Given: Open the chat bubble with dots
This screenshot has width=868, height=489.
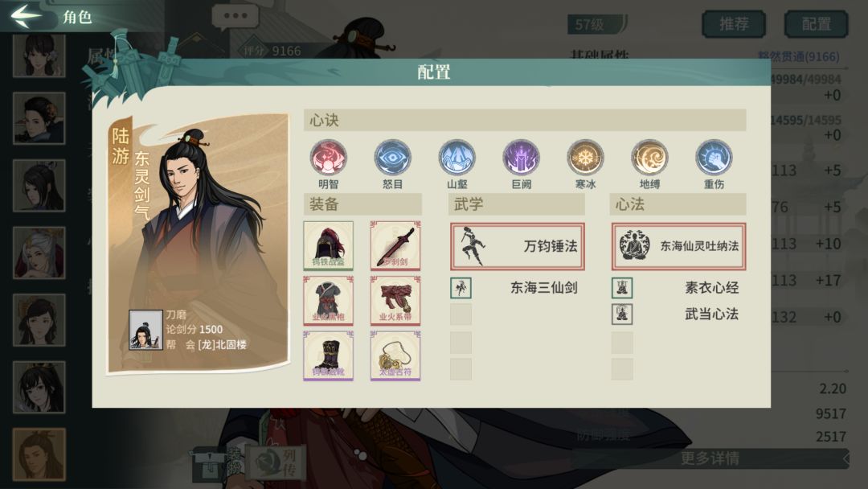Looking at the screenshot, I should [235, 17].
